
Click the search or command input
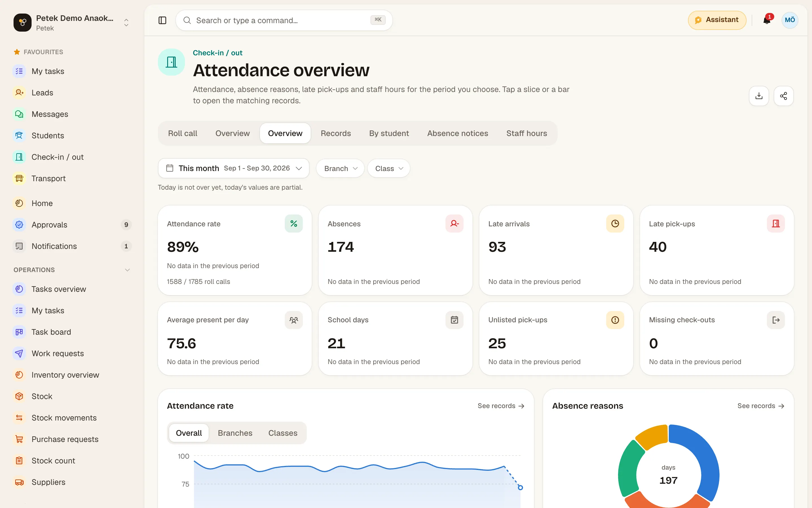pos(284,21)
